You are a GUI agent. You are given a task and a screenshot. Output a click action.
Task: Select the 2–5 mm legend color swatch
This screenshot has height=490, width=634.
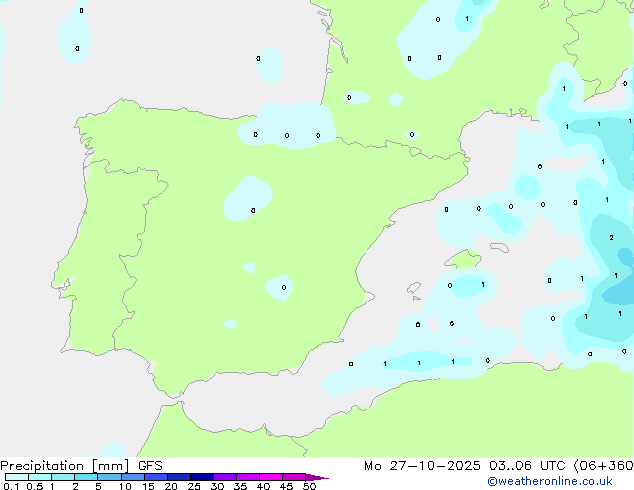[x=86, y=477]
